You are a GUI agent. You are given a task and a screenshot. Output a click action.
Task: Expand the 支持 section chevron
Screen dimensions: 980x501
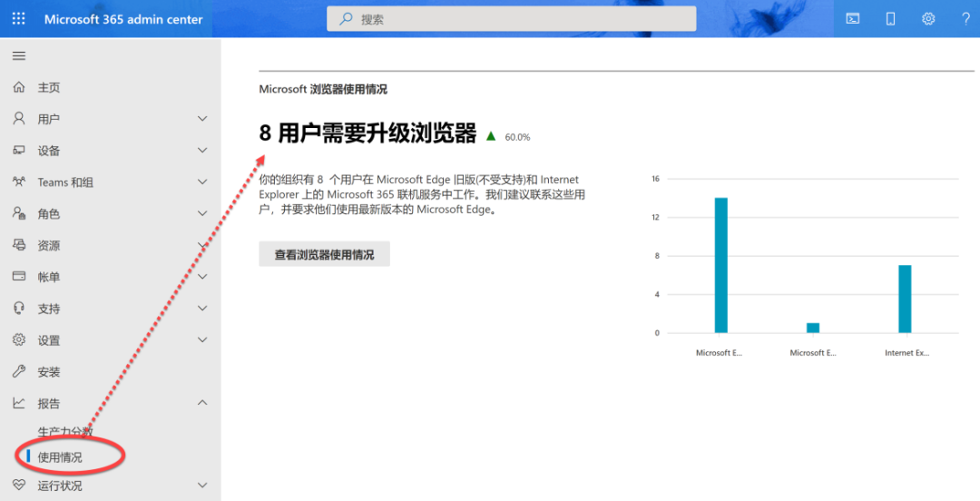(x=201, y=309)
